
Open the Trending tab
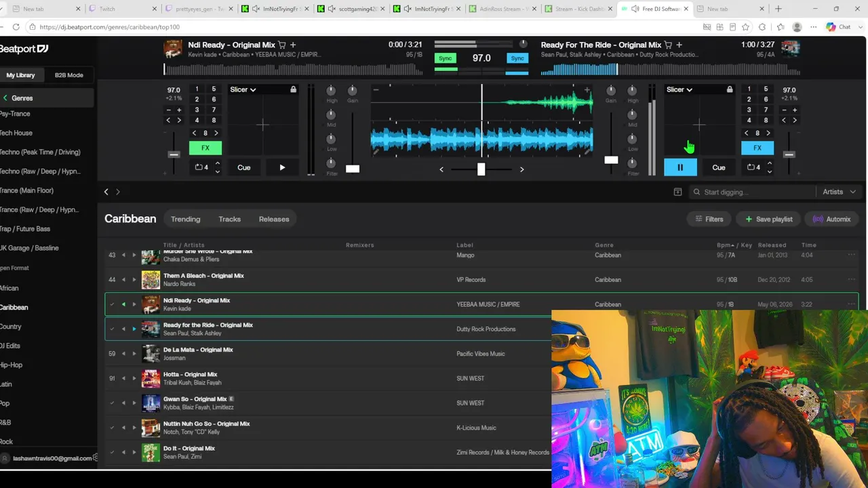coord(185,219)
